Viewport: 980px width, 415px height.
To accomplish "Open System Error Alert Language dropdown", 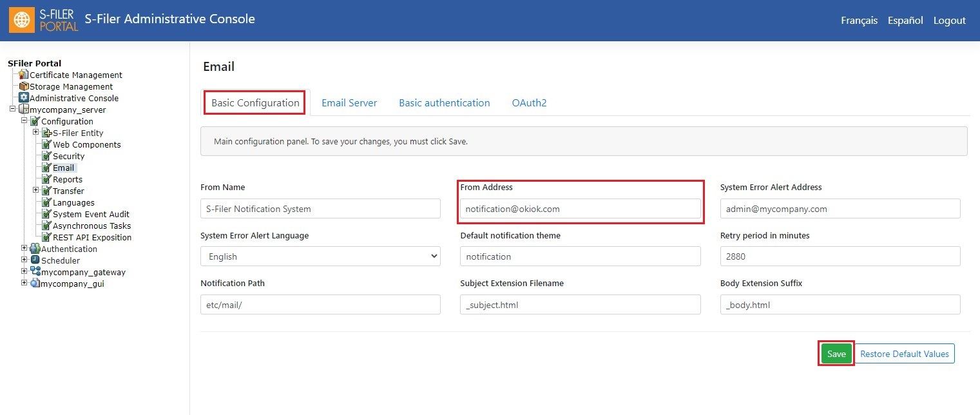I will tap(320, 256).
